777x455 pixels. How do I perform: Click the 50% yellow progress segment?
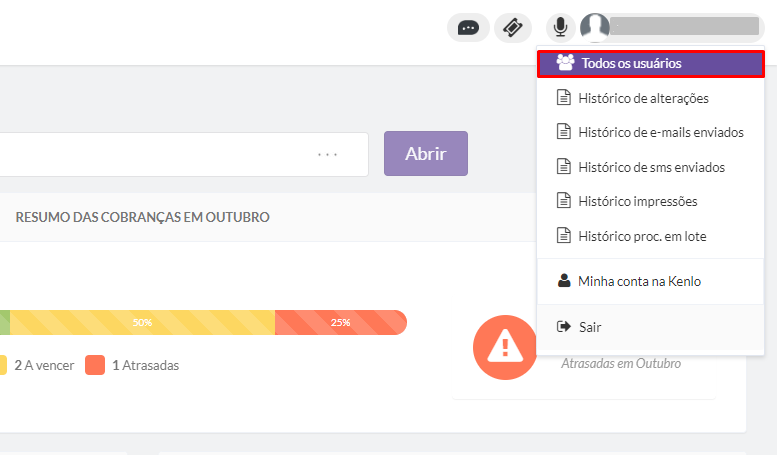click(x=142, y=323)
